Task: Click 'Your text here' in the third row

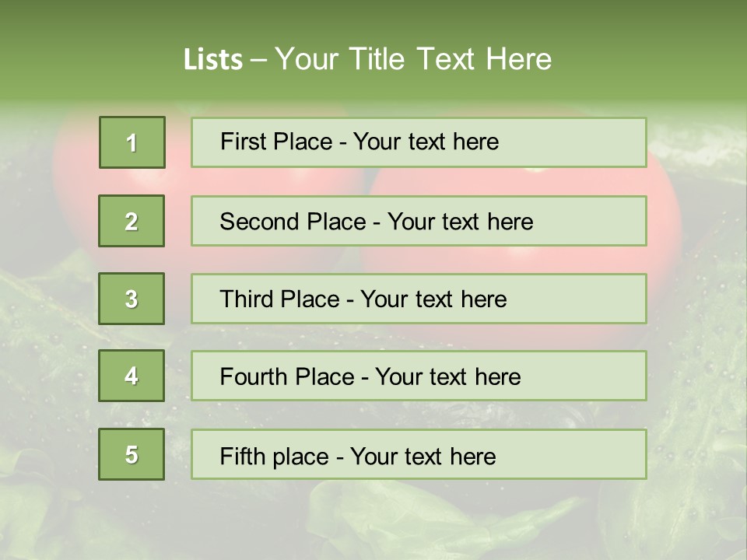Action: coord(433,299)
